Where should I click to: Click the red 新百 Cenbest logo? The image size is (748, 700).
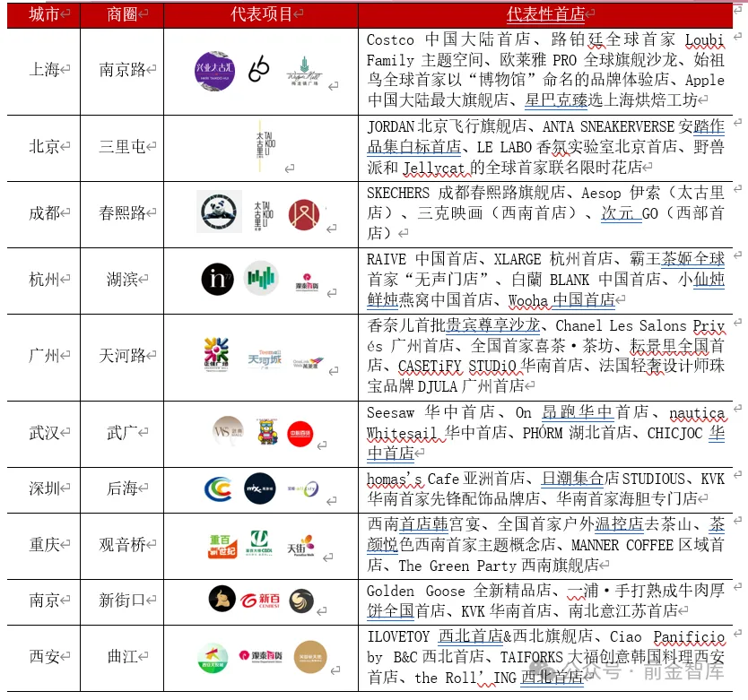tap(262, 601)
